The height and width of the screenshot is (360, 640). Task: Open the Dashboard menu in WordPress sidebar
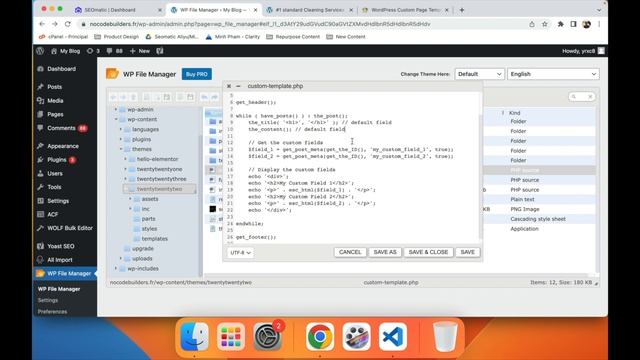61,69
